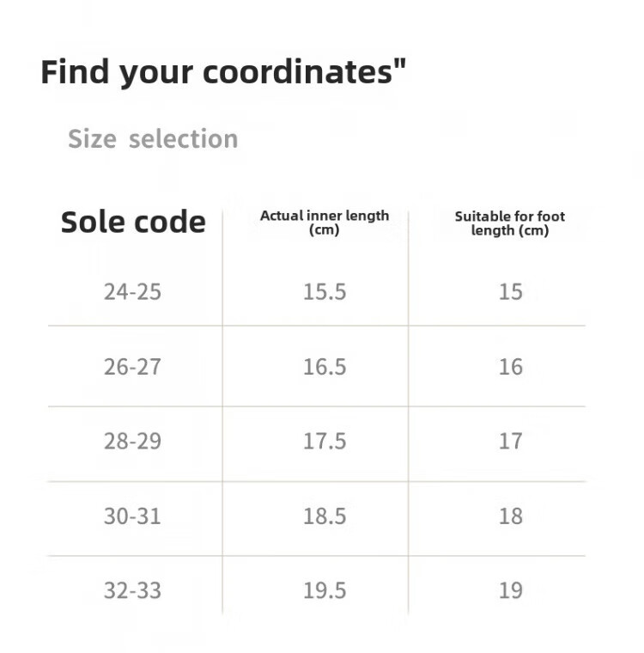Select the foot length 15 cell

click(x=510, y=292)
